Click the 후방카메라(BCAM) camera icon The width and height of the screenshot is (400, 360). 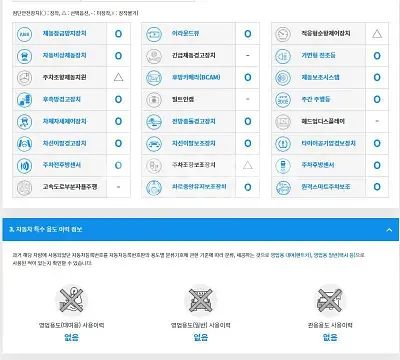click(154, 78)
